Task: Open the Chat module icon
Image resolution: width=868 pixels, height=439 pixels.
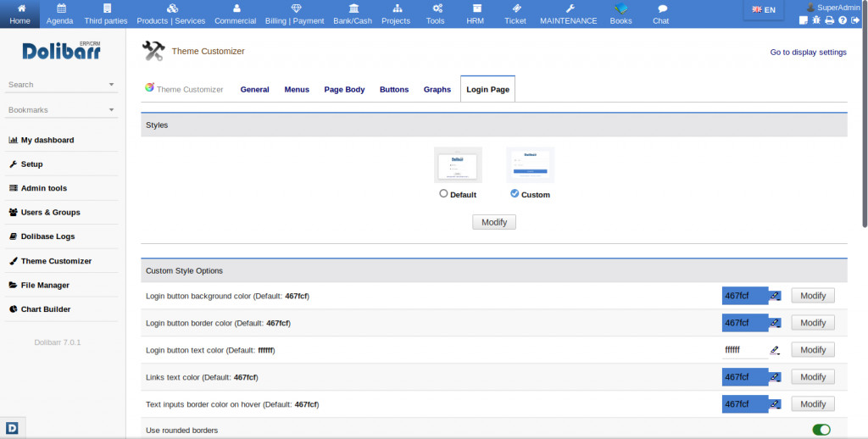Action: [661, 14]
